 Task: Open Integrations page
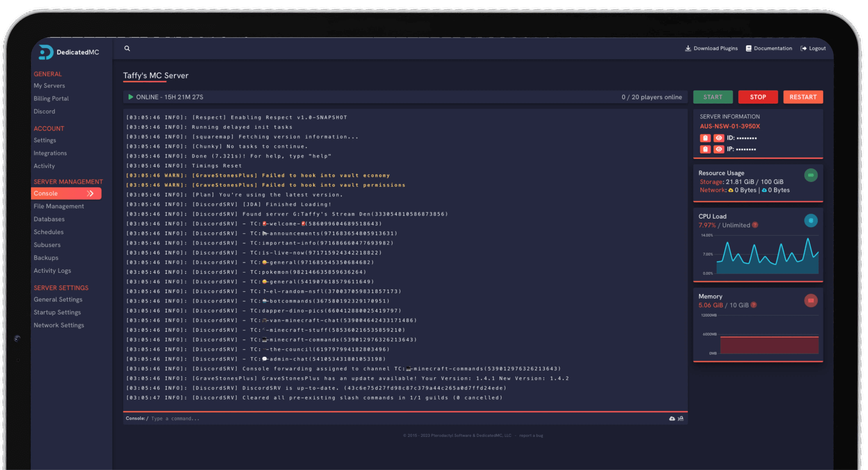[50, 153]
